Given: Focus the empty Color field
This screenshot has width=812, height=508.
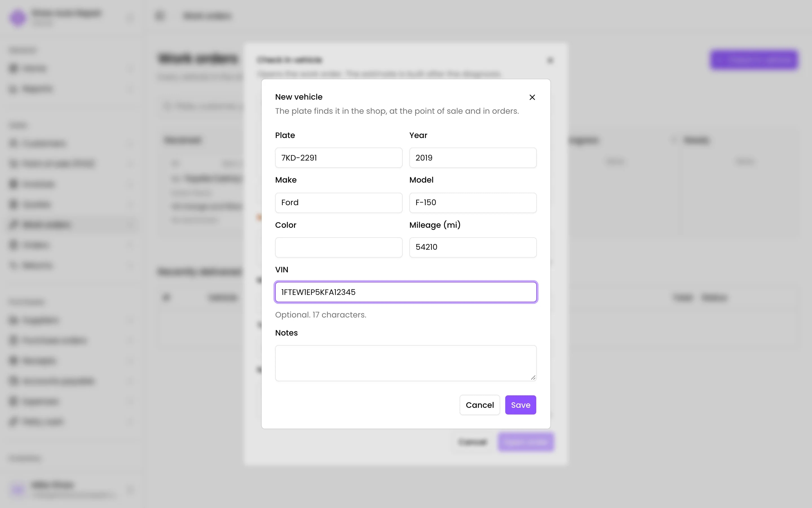Looking at the screenshot, I should 339,247.
